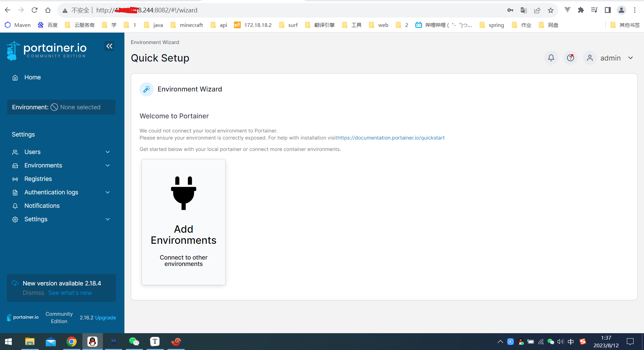
Task: Open Typora from the taskbar
Action: [155, 342]
